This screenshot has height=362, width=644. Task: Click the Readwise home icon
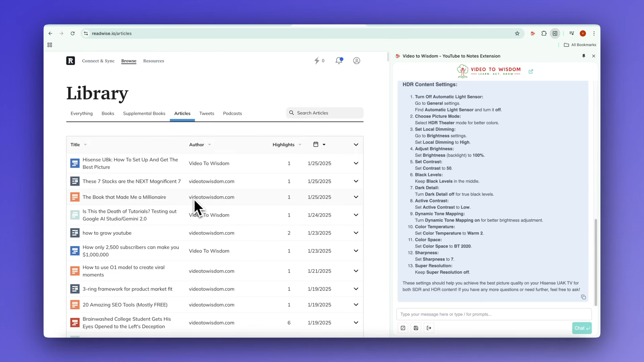coord(70,61)
